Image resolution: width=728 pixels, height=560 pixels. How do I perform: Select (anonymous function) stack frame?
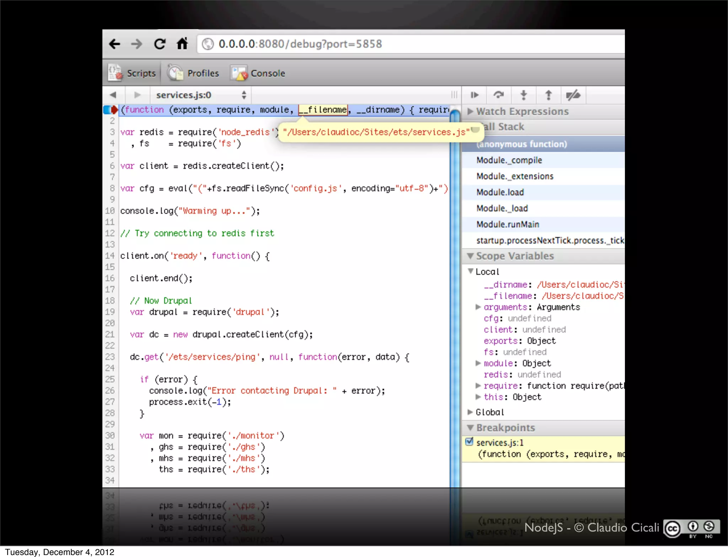pos(543,144)
